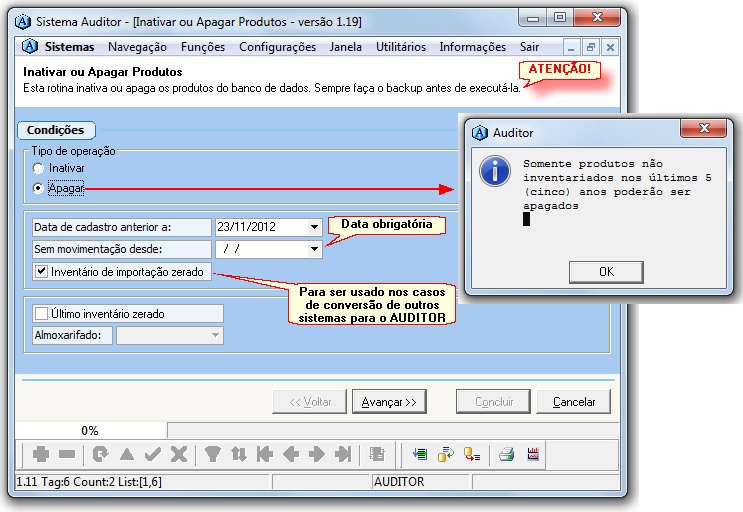
Task: Open the Navegação menu
Action: click(137, 47)
